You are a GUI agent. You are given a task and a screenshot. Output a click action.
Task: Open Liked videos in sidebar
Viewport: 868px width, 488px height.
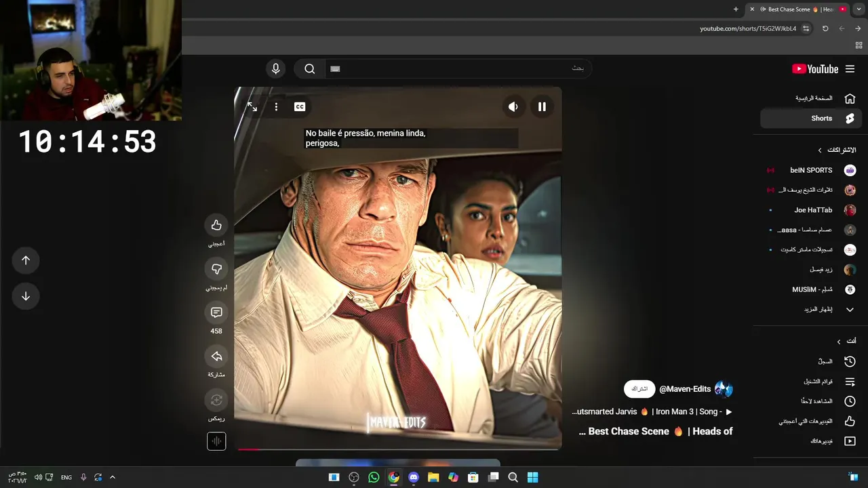tap(810, 421)
